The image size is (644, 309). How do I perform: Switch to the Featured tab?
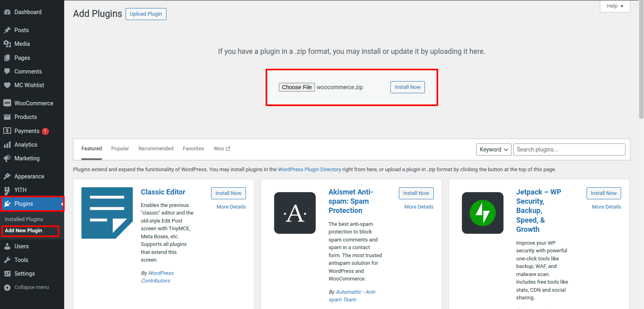click(91, 149)
